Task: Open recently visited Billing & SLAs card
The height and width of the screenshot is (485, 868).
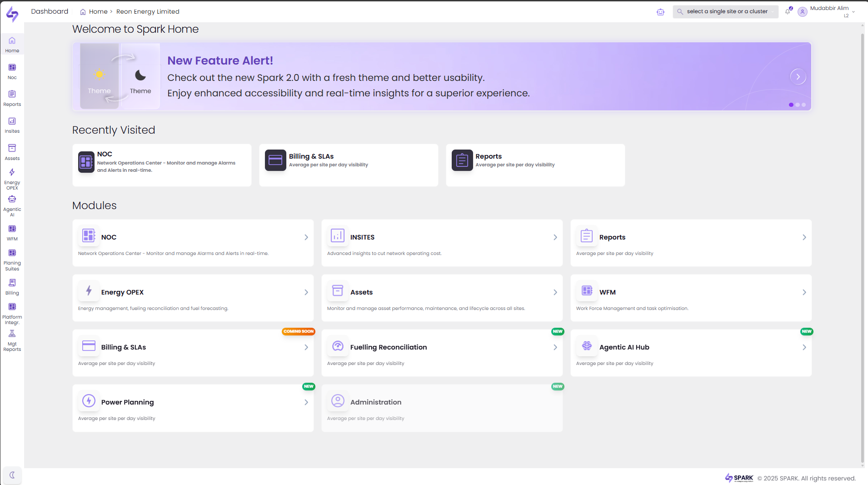Action: click(x=349, y=165)
